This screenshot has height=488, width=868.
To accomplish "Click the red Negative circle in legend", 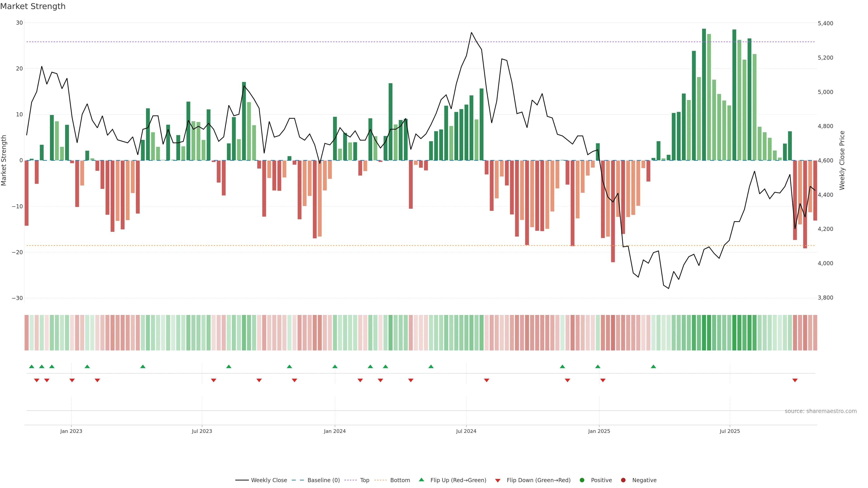I will click(x=623, y=480).
